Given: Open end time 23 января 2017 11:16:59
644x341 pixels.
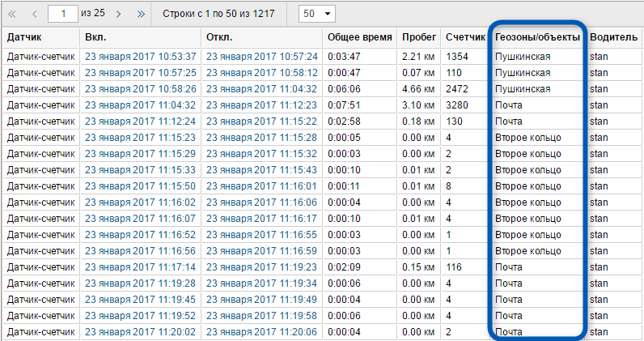Looking at the screenshot, I should coord(262,251).
